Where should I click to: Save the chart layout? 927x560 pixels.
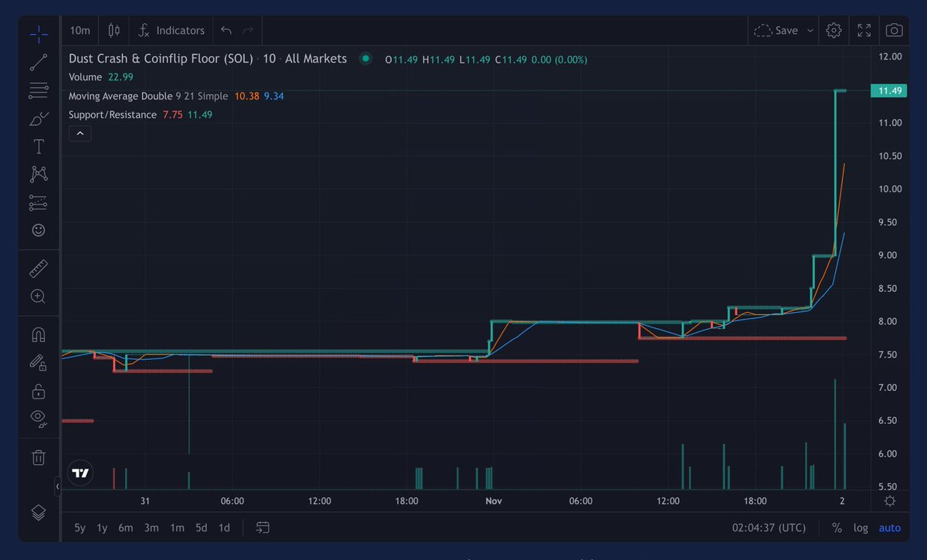click(776, 31)
